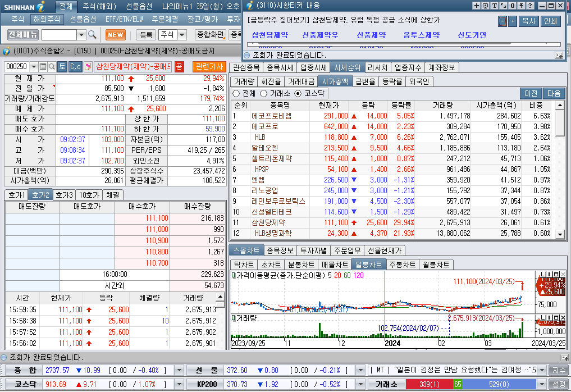Viewport: 571px width, 392px height.
Task: Click the red 339(1) segment of the advance-decline bar
Action: [x=430, y=384]
